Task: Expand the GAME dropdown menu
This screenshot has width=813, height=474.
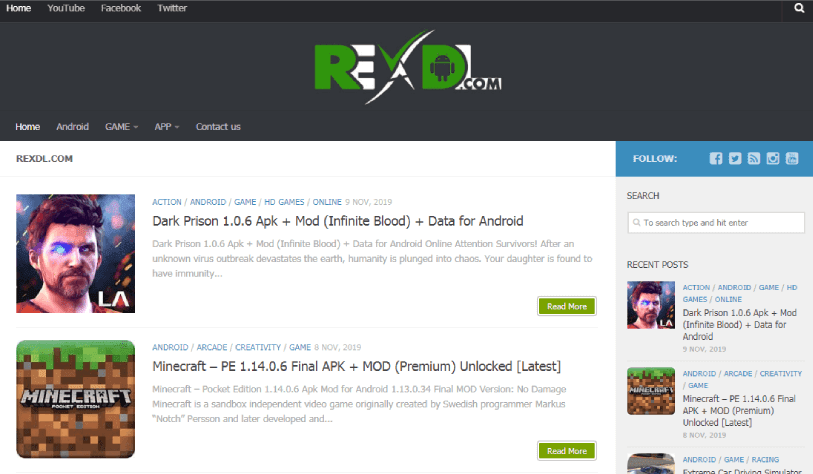Action: pyautogui.click(x=121, y=127)
